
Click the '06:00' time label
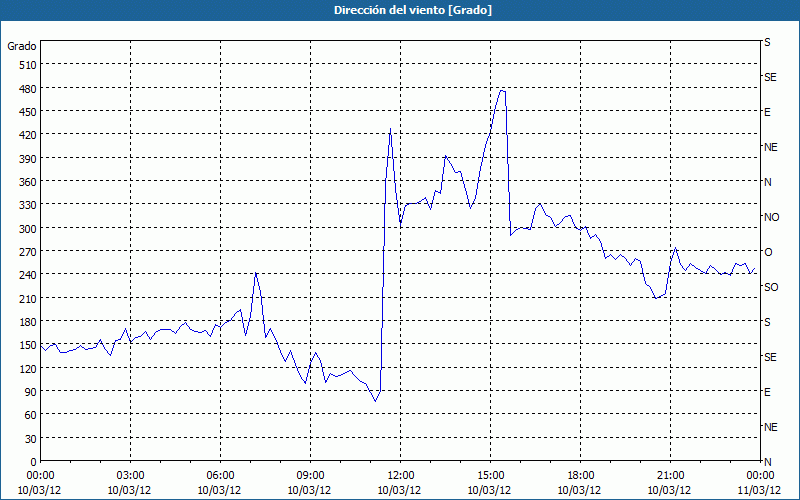pyautogui.click(x=220, y=476)
